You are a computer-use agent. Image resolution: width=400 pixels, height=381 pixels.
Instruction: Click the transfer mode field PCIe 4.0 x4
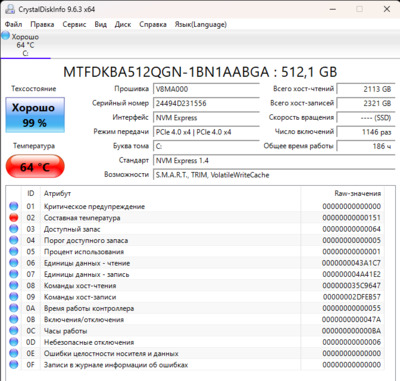pos(206,132)
